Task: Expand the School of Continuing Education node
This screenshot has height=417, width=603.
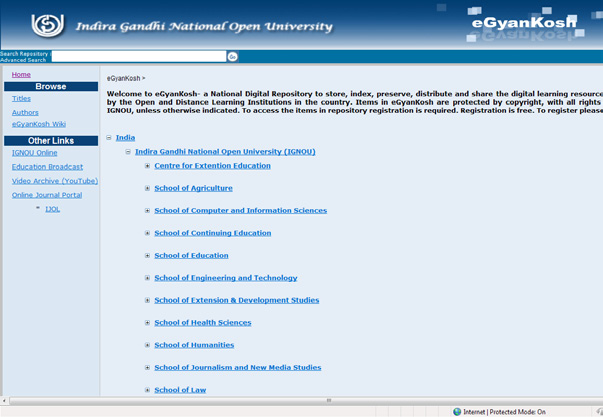Action: click(x=147, y=233)
